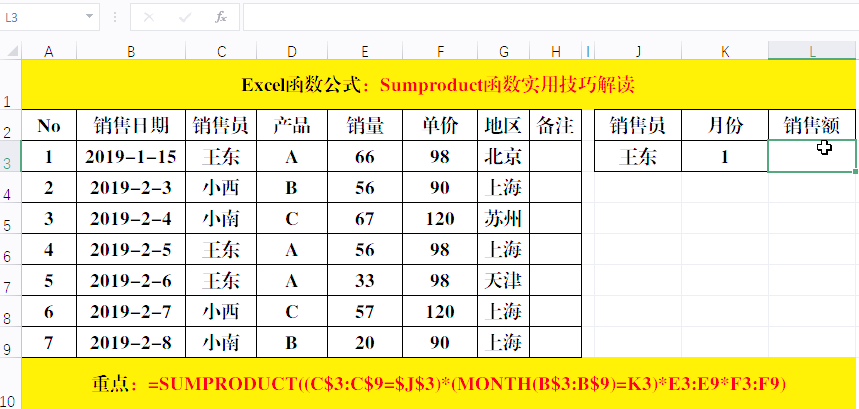The image size is (859, 409).
Task: Select column D header
Action: (291, 51)
